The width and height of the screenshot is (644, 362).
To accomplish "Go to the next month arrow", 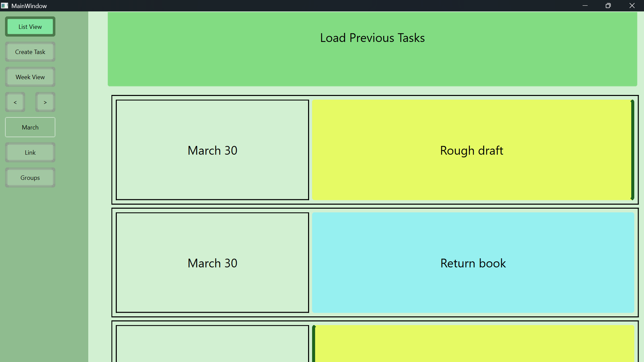I will pos(45,102).
